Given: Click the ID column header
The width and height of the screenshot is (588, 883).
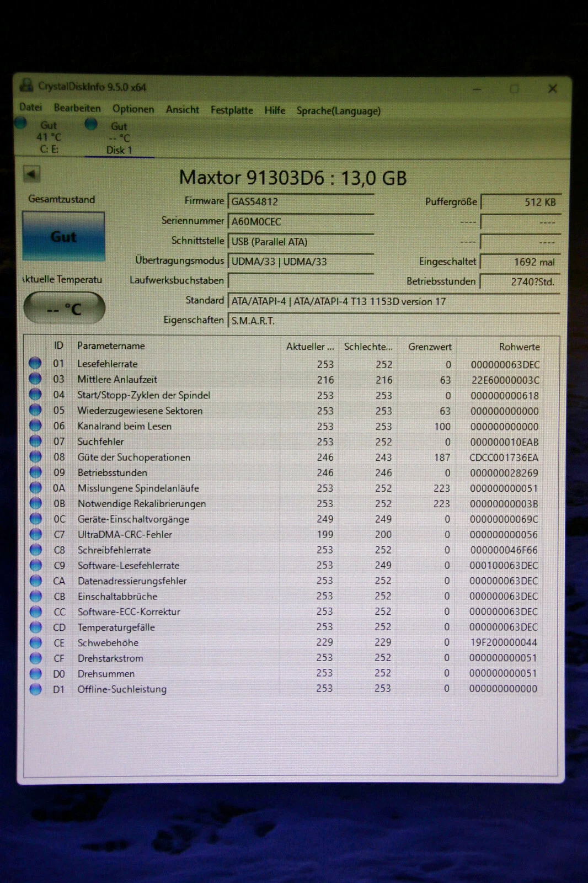Looking at the screenshot, I should 58,345.
